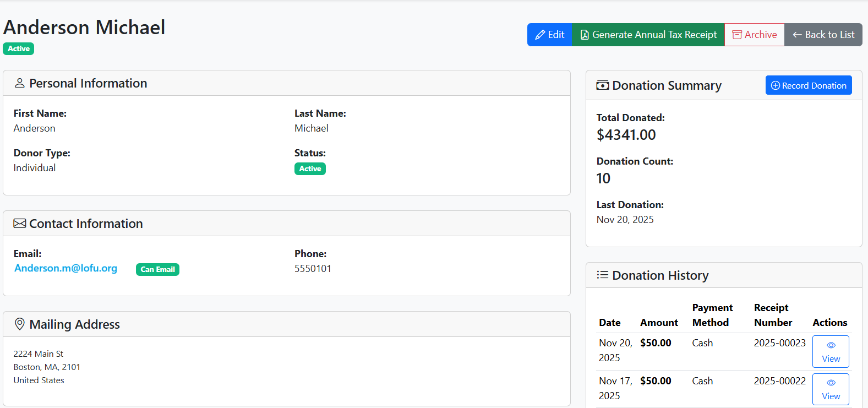Click the Contact Information section title
868x408 pixels.
click(x=86, y=224)
